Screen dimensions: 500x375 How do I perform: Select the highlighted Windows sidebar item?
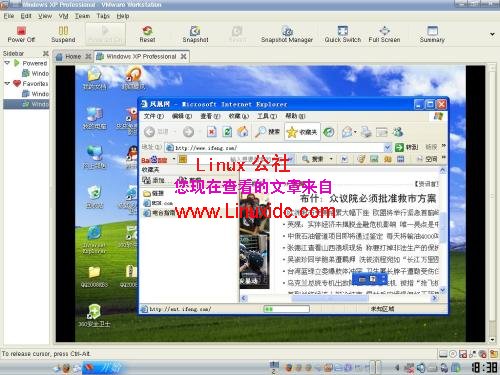pyautogui.click(x=26, y=104)
